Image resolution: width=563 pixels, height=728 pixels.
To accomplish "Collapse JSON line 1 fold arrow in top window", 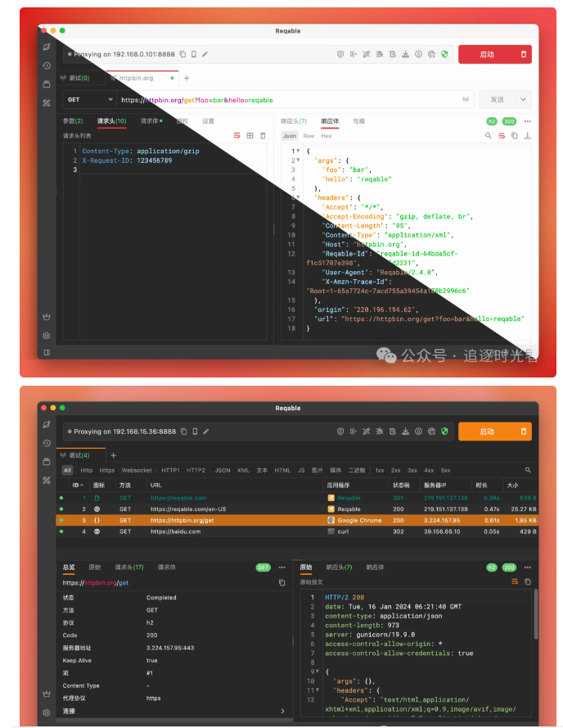I will (x=298, y=151).
